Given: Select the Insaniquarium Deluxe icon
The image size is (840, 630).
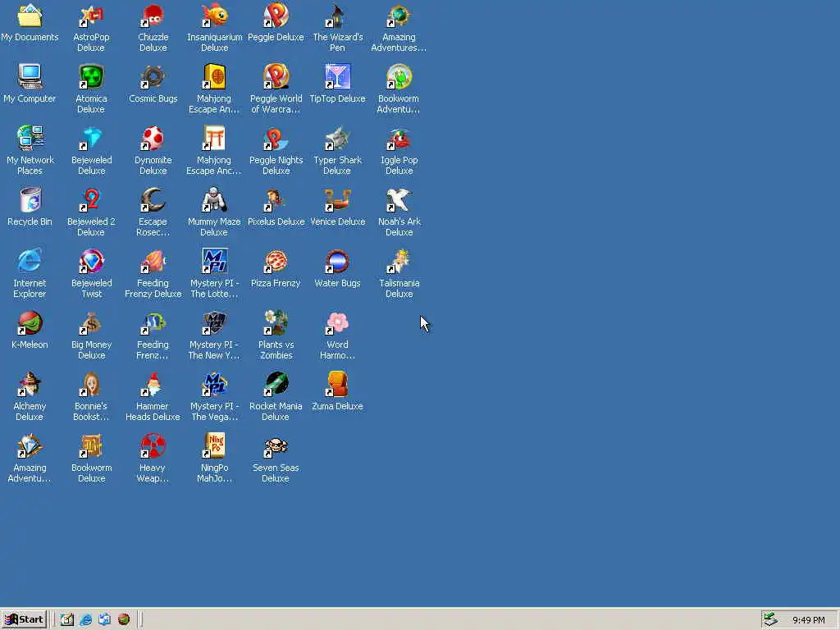Looking at the screenshot, I should (x=214, y=16).
